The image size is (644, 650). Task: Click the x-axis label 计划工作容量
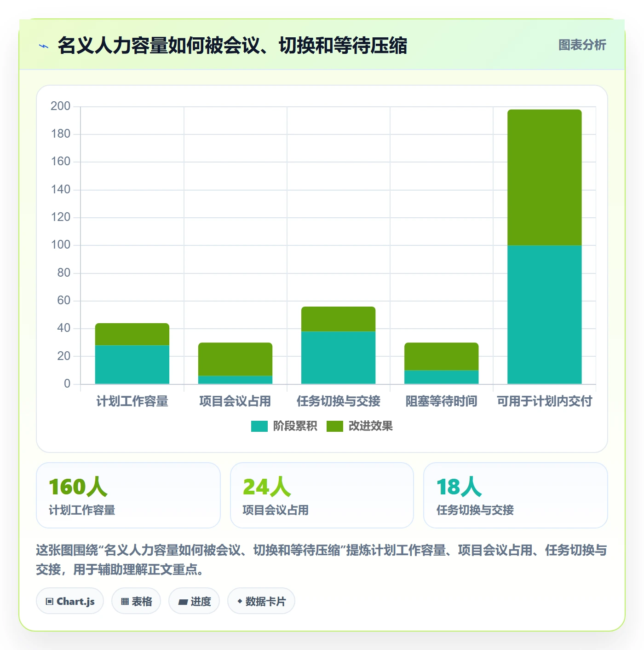tap(132, 401)
